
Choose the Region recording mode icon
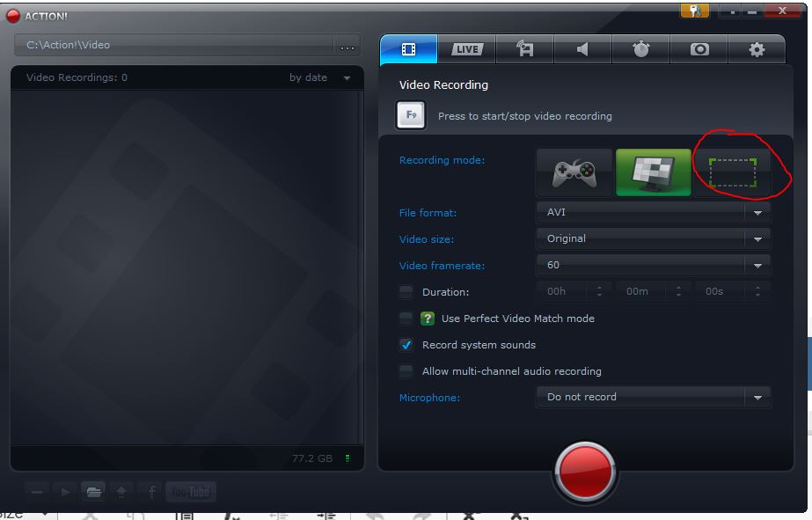pyautogui.click(x=732, y=172)
